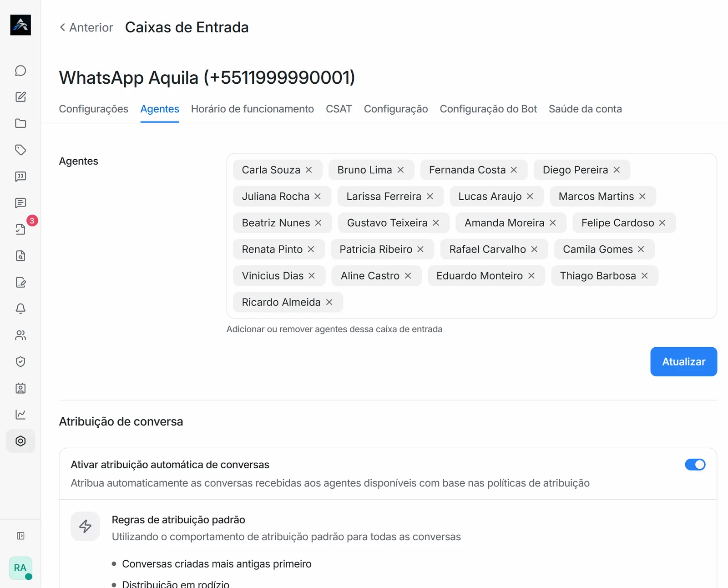Remove agent Patricia Ribeiro
Screen dimensions: 728x588
pos(420,249)
